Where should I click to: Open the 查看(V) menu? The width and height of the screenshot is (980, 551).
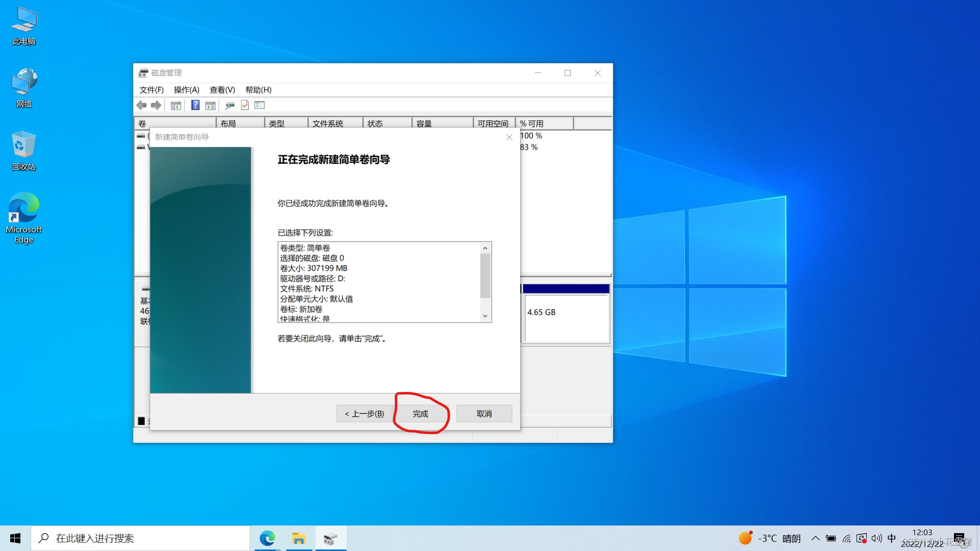[x=222, y=90]
